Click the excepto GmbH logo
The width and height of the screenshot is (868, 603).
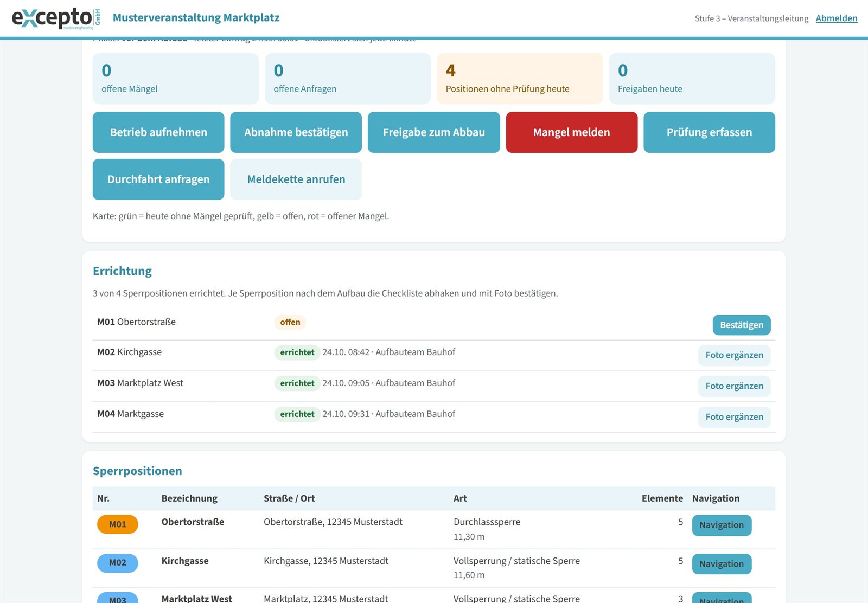pos(56,18)
